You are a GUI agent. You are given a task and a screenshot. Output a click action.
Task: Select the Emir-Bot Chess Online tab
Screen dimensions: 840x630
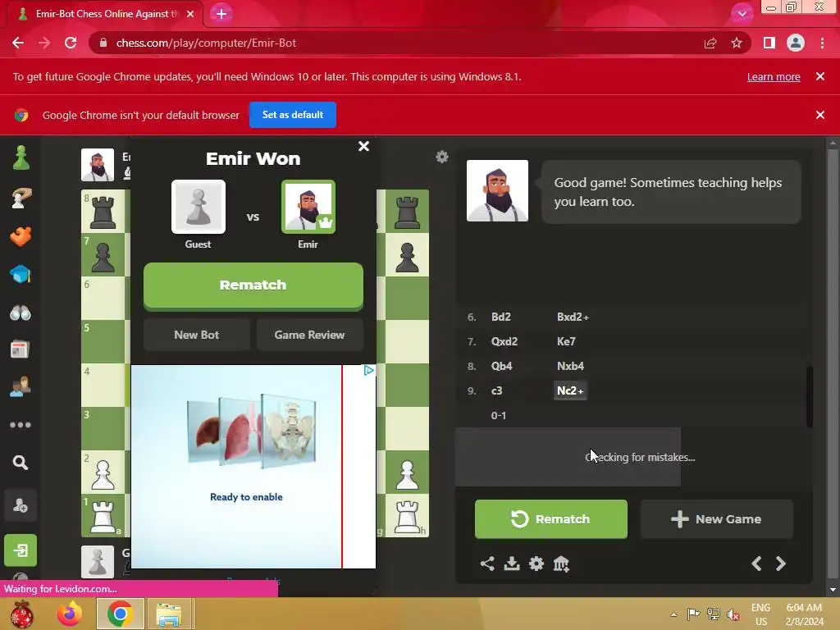click(x=106, y=14)
